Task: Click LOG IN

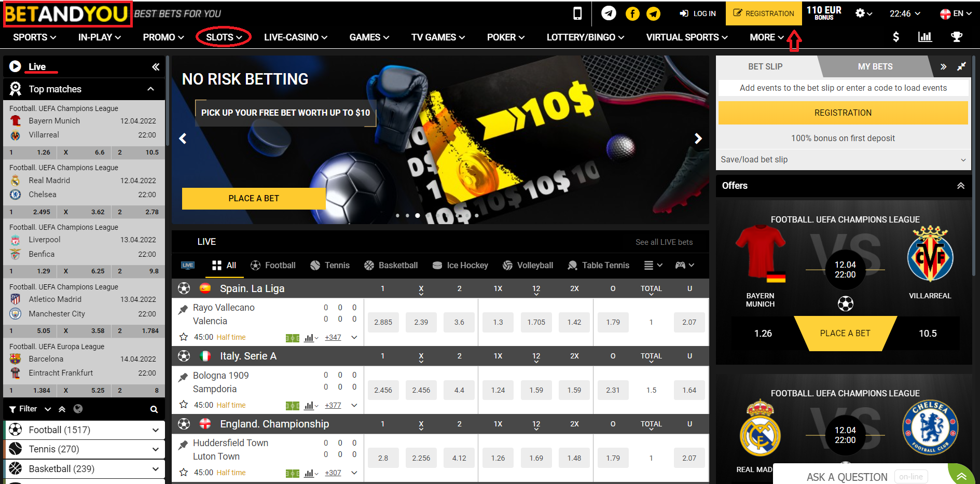Action: (698, 13)
